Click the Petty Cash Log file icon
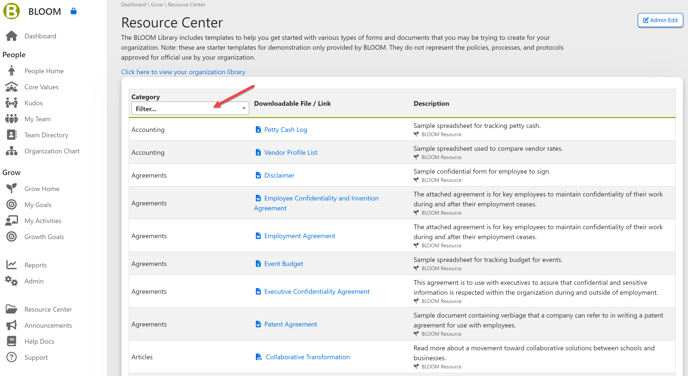Viewport: 688px width, 376px height. [x=258, y=129]
